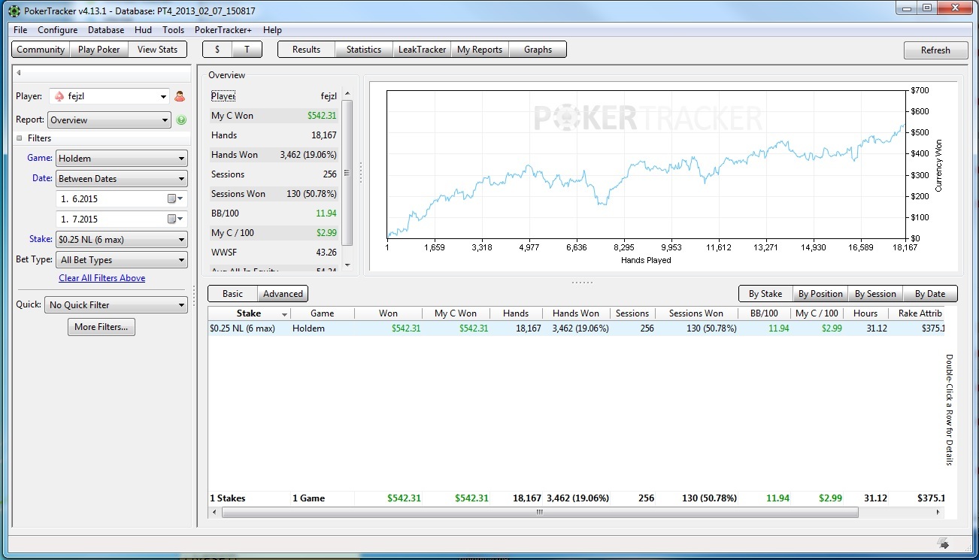Viewport: 979px width, 560px height.
Task: Open the Stake dropdown $0.25 NL (6 max)
Action: tap(122, 240)
